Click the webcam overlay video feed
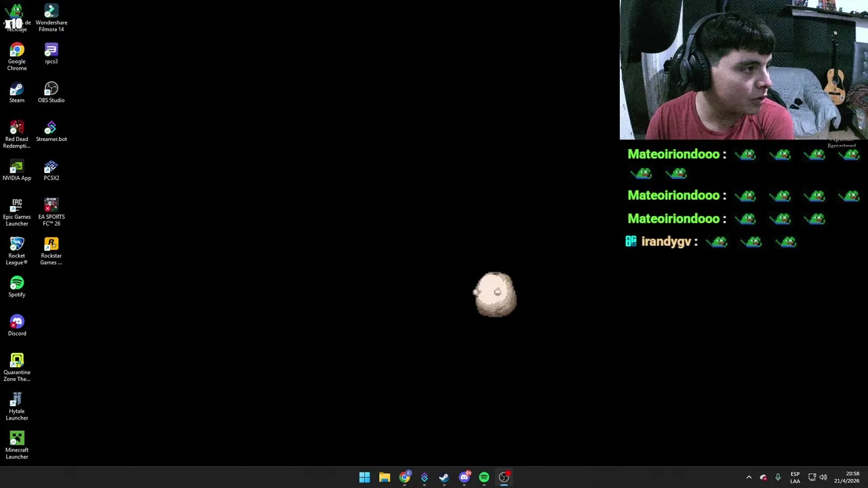The height and width of the screenshot is (488, 868). (x=744, y=70)
